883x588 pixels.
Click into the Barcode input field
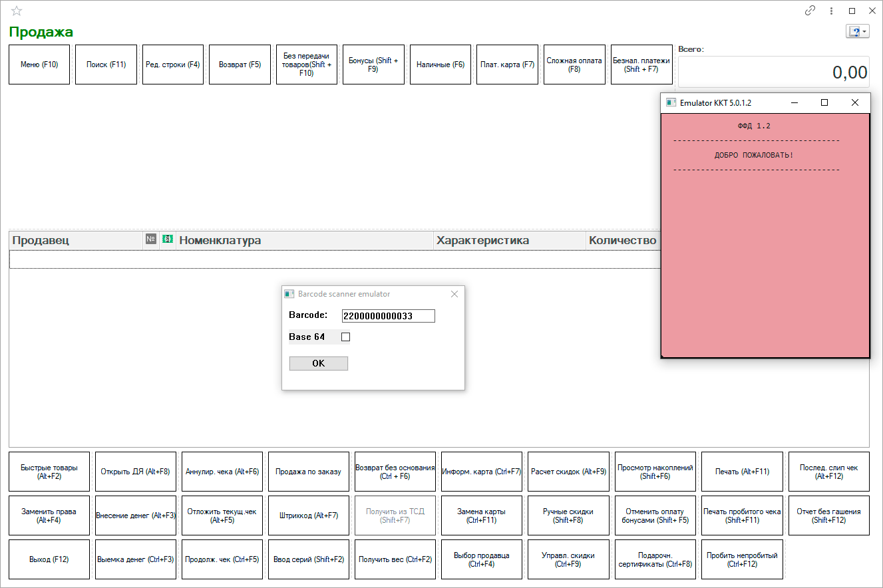click(388, 316)
